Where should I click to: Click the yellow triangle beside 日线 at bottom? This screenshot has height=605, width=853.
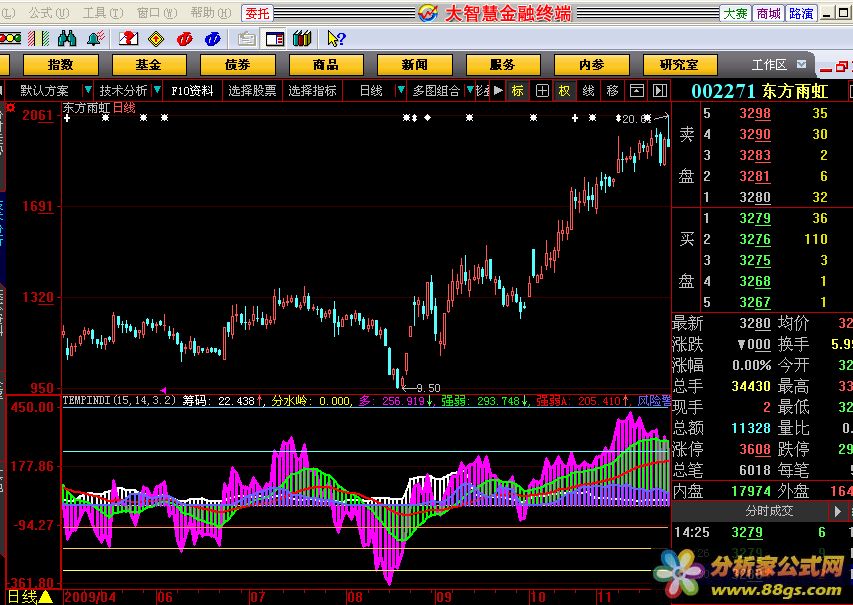pyautogui.click(x=46, y=597)
